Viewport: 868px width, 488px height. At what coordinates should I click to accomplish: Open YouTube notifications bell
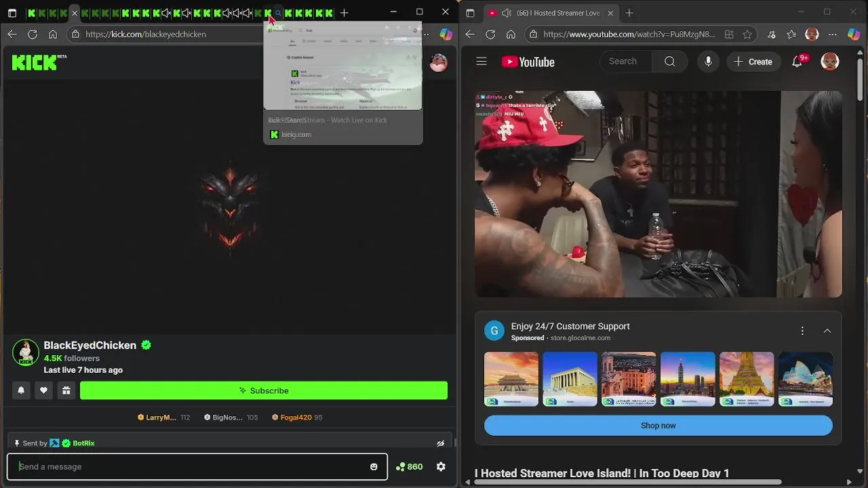pos(797,62)
